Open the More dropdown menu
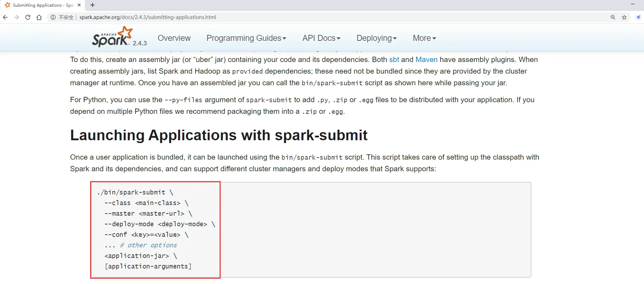Screen dimensions: 644x284 tap(424, 38)
